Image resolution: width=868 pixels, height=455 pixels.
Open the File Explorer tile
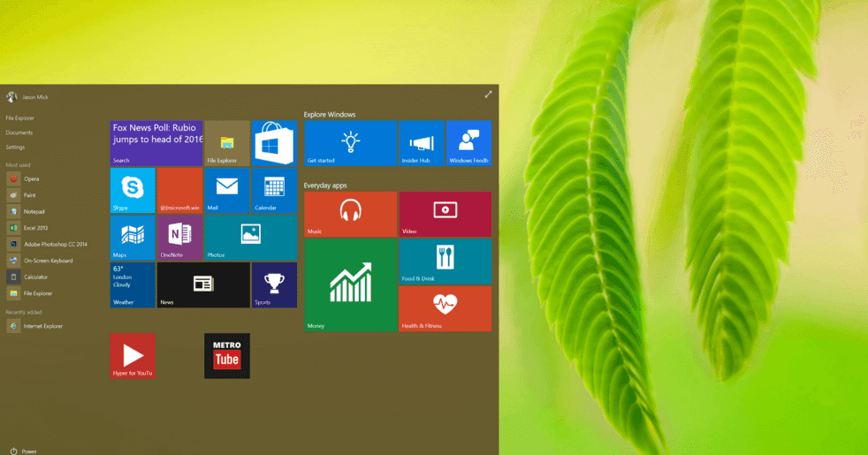(227, 143)
